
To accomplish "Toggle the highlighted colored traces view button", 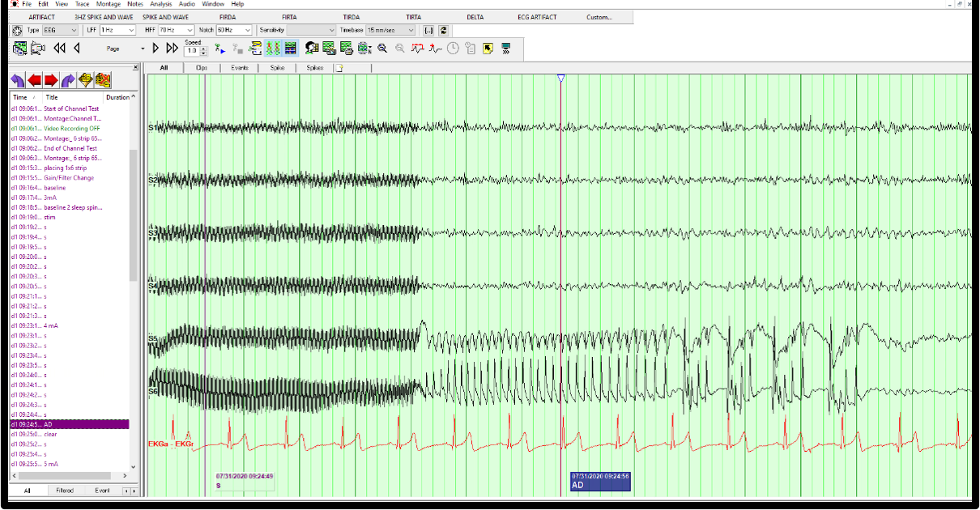I will [x=273, y=49].
